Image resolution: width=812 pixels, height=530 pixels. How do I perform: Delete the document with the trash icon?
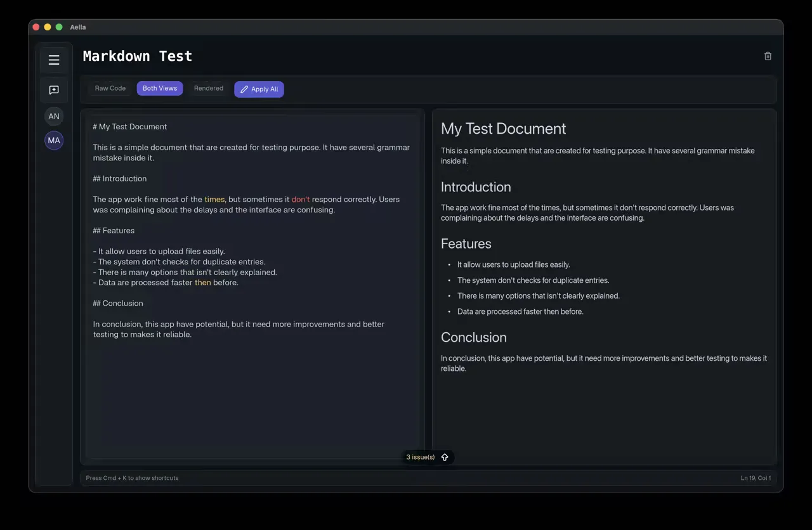[x=768, y=56]
